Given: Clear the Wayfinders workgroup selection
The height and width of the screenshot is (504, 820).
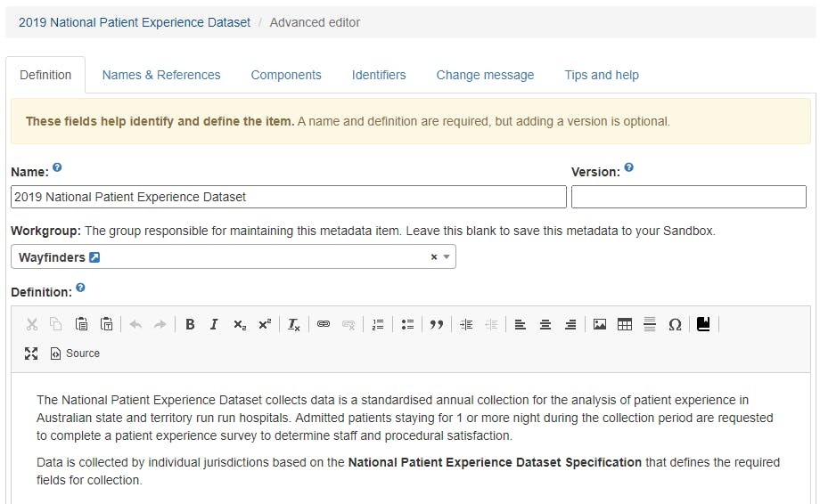Looking at the screenshot, I should coord(434,257).
